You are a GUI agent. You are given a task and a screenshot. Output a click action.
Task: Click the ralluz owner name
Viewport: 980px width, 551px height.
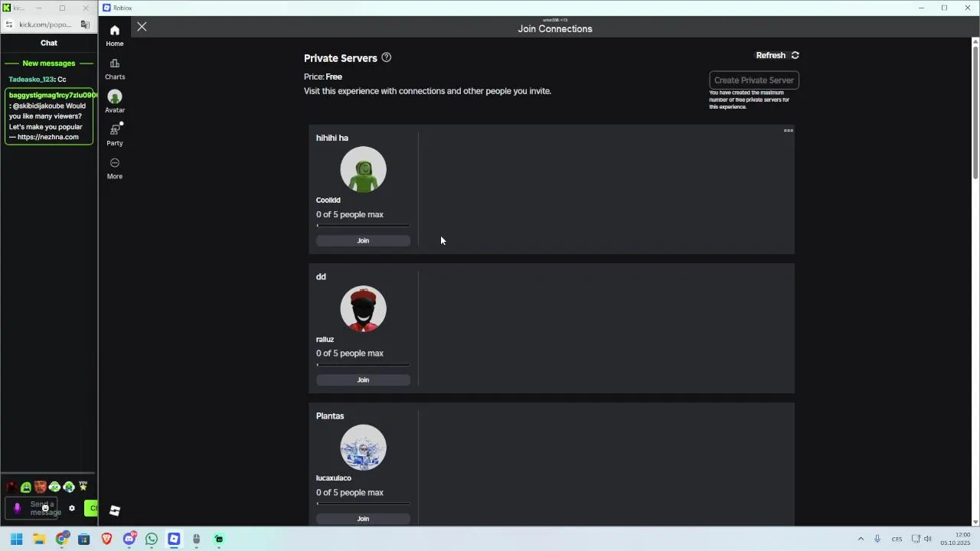pos(325,339)
